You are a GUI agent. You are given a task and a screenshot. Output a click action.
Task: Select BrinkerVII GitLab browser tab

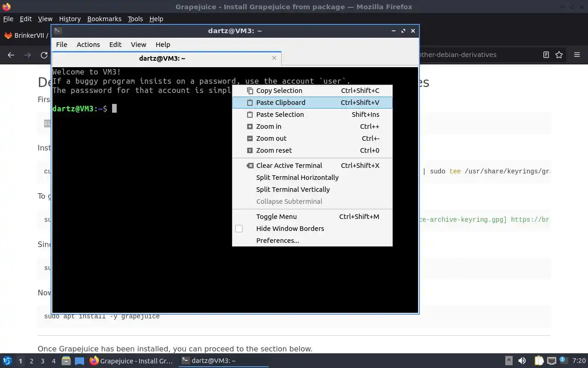pyautogui.click(x=27, y=35)
